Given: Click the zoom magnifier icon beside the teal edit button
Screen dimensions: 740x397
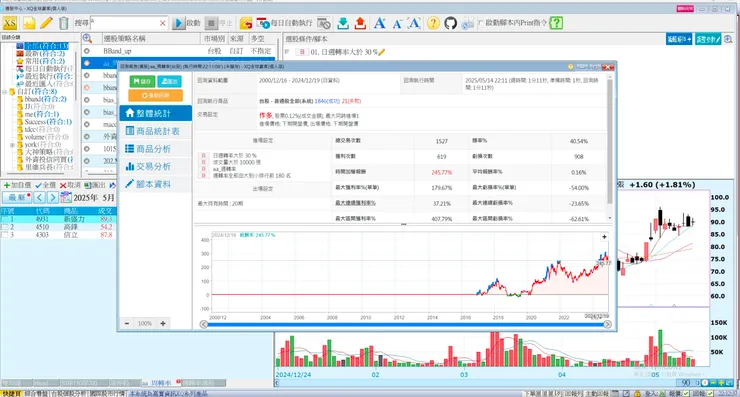Looking at the screenshot, I should 728,39.
